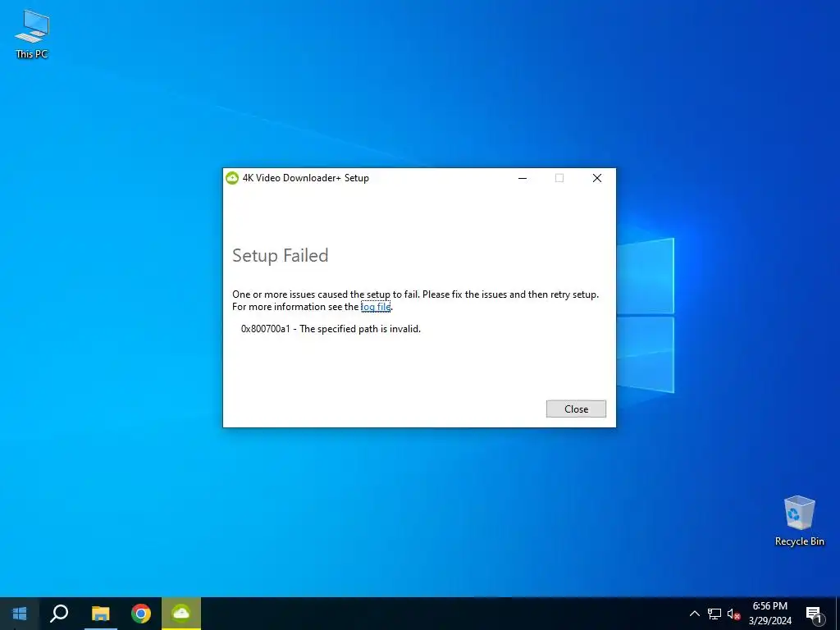Close the setup window with X button
This screenshot has width=840, height=630.
click(597, 178)
